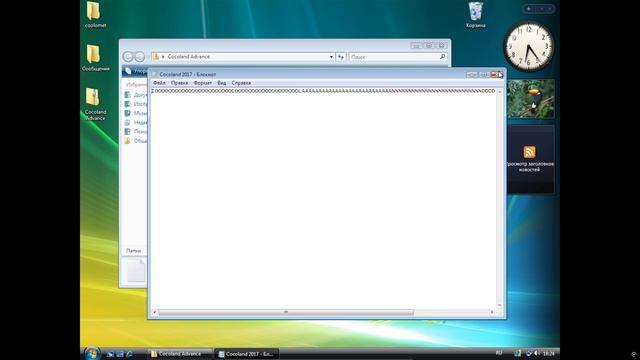The image size is (640, 360).
Task: Click the Explorer search magnifier icon
Action: [442, 57]
